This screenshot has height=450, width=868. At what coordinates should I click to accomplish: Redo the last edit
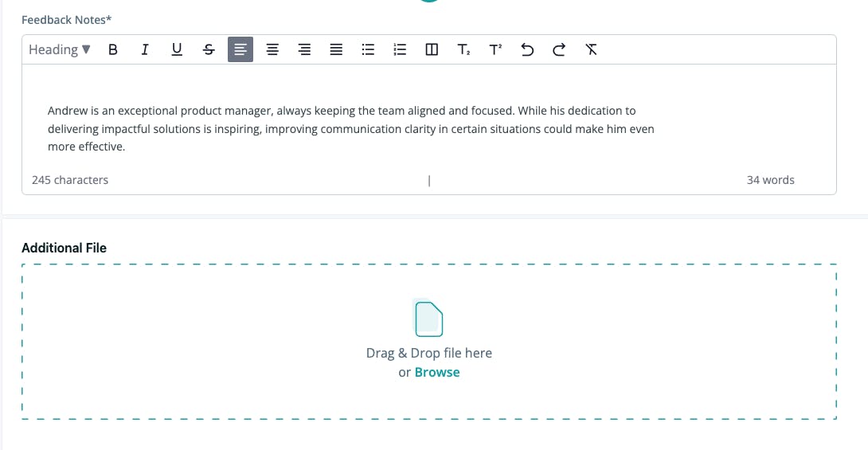pyautogui.click(x=559, y=49)
